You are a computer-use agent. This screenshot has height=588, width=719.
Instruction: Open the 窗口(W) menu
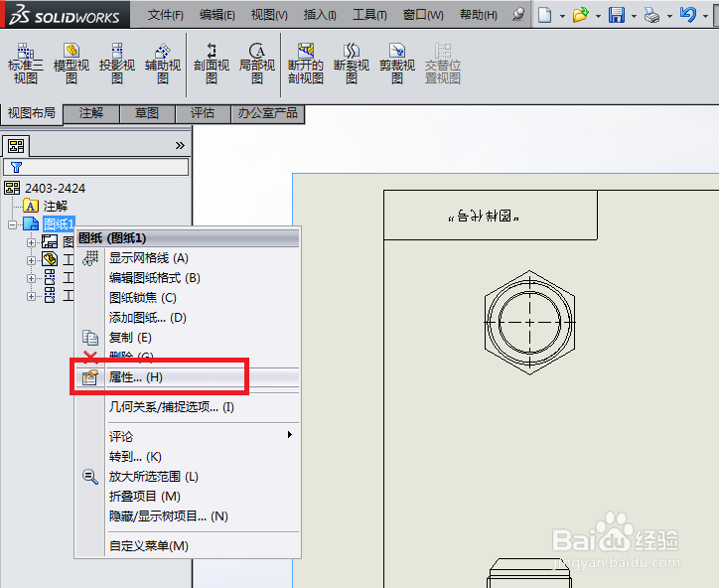point(423,15)
